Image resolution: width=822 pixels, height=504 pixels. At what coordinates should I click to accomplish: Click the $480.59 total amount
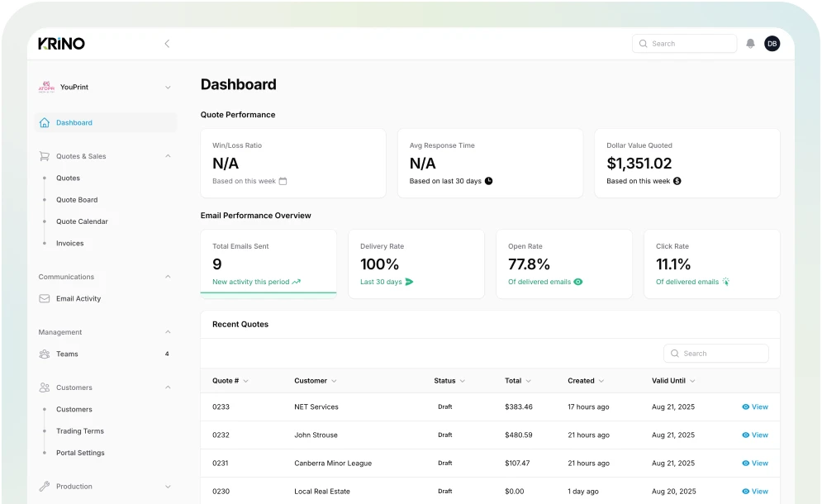519,435
